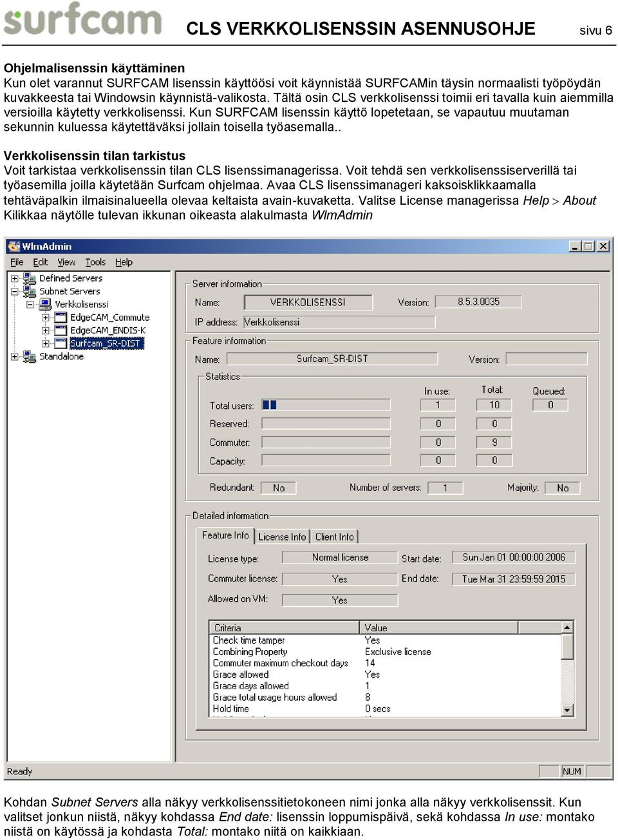Open the View menu

66,262
